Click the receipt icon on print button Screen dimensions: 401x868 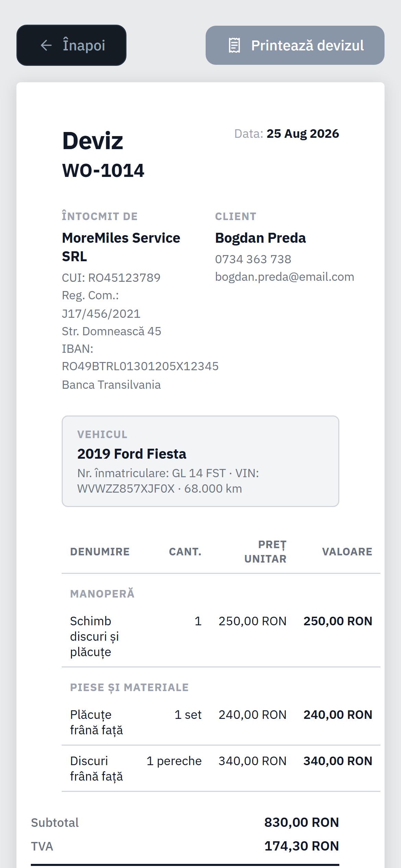(234, 45)
